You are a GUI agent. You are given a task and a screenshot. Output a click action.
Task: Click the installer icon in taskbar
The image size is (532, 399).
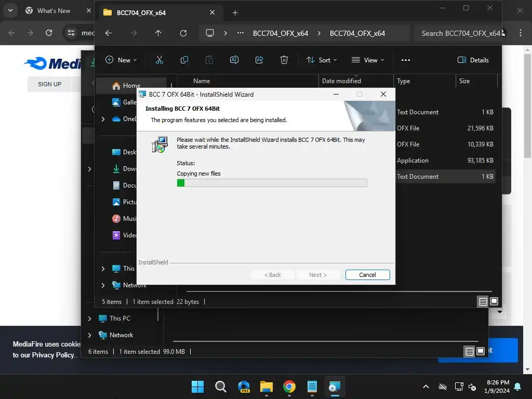coord(335,387)
